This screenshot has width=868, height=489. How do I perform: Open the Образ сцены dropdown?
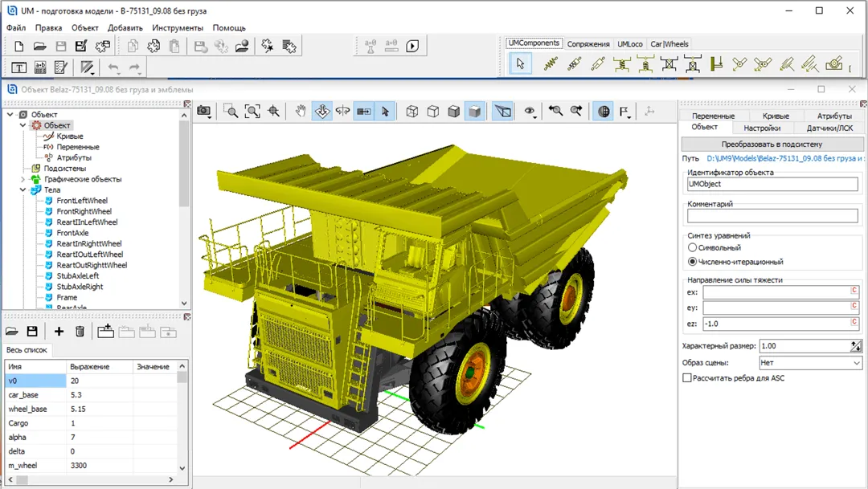tap(856, 363)
